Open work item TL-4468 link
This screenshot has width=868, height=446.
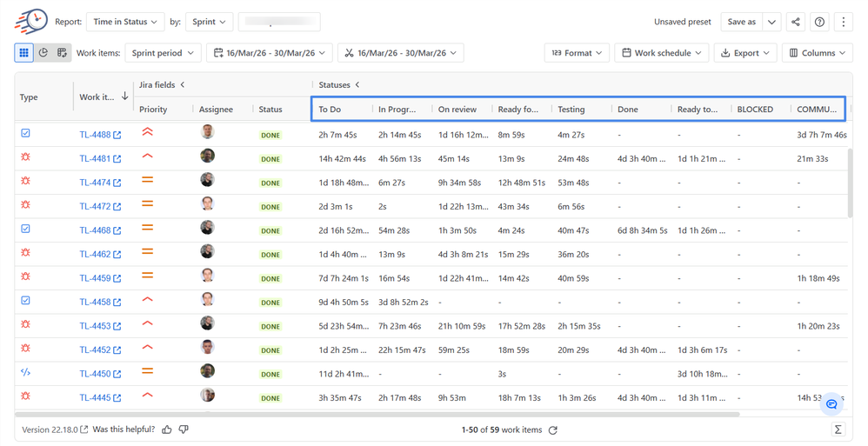click(95, 230)
